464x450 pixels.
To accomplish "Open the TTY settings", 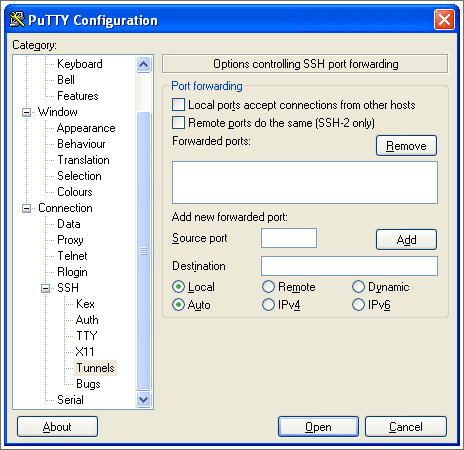I will (87, 336).
